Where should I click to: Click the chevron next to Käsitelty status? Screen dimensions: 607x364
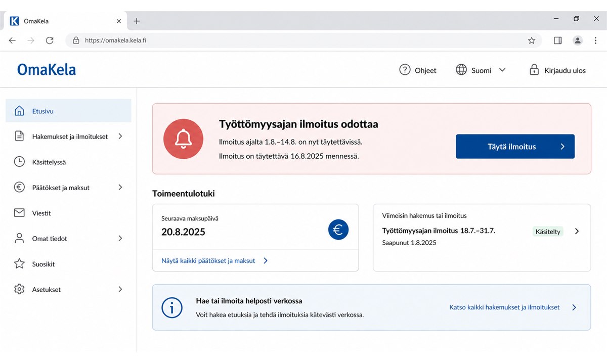[x=577, y=231]
